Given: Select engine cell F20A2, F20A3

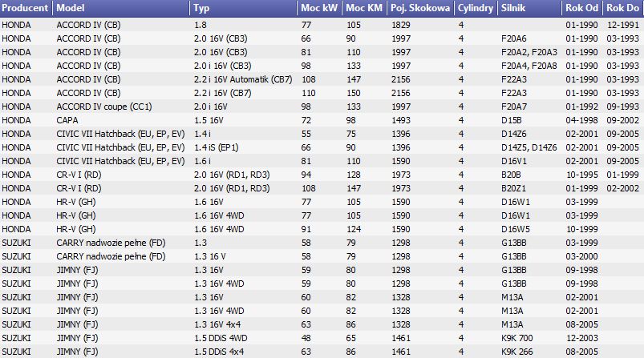Looking at the screenshot, I should (x=529, y=52).
